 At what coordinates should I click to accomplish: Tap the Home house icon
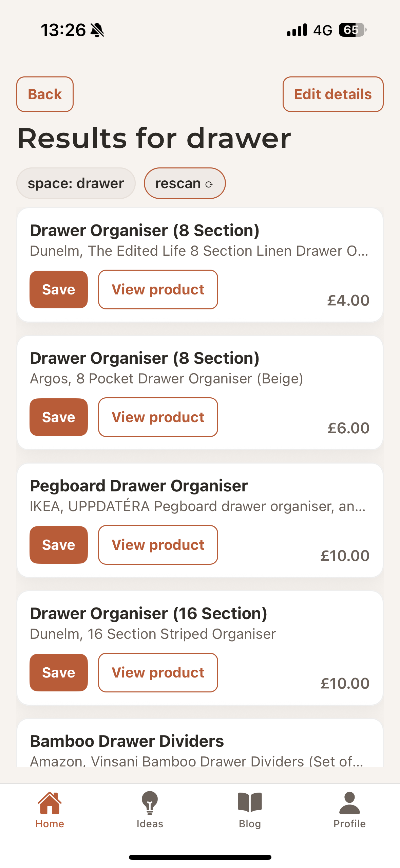point(50,803)
